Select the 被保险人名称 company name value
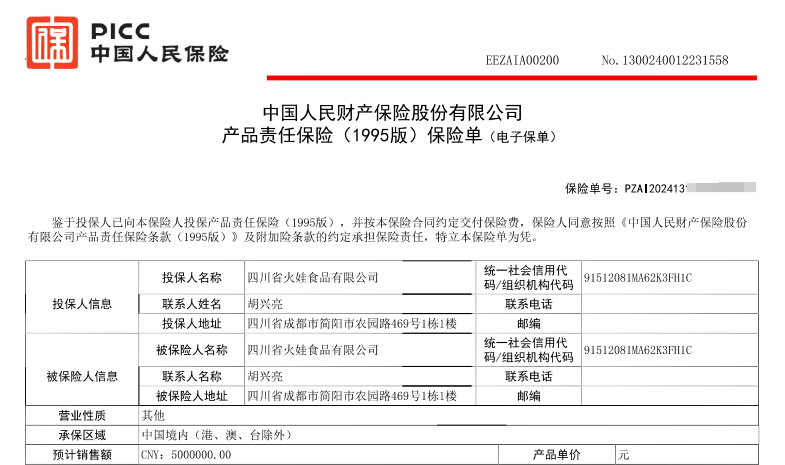 [312, 350]
